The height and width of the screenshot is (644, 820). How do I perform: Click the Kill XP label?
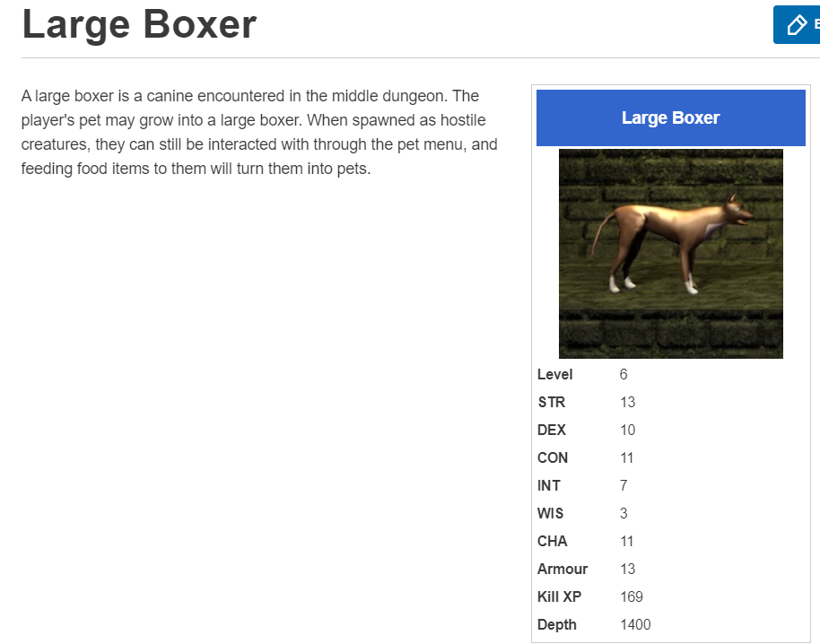tap(559, 596)
